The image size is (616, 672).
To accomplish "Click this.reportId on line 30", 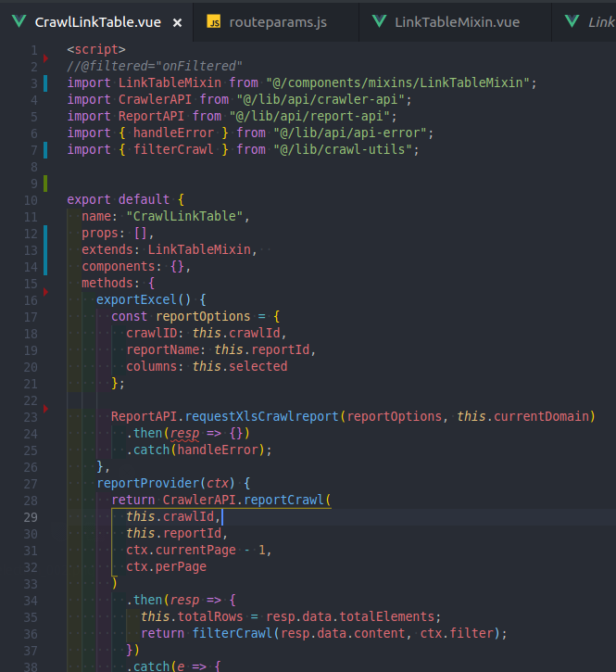I will (173, 534).
